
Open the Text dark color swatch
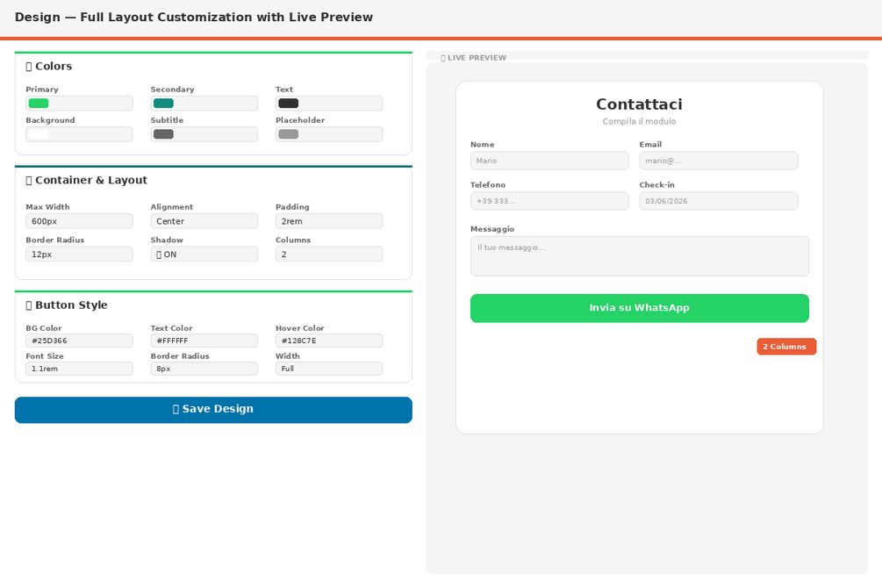[x=289, y=104]
